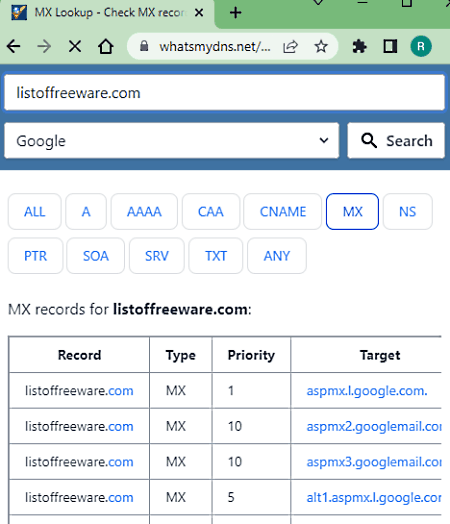This screenshot has width=450, height=524.
Task: Select the A record type
Action: click(x=86, y=212)
